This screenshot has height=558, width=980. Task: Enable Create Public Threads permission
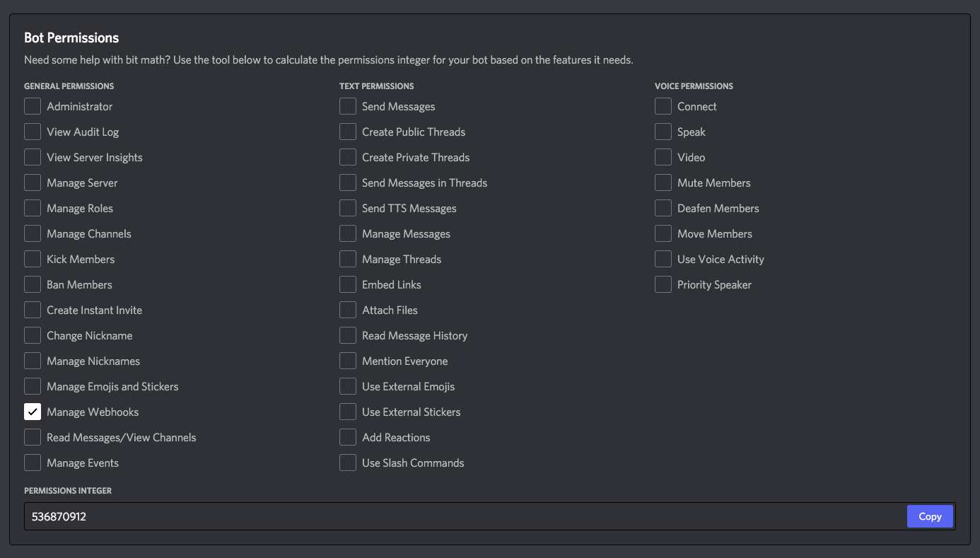[x=347, y=132]
